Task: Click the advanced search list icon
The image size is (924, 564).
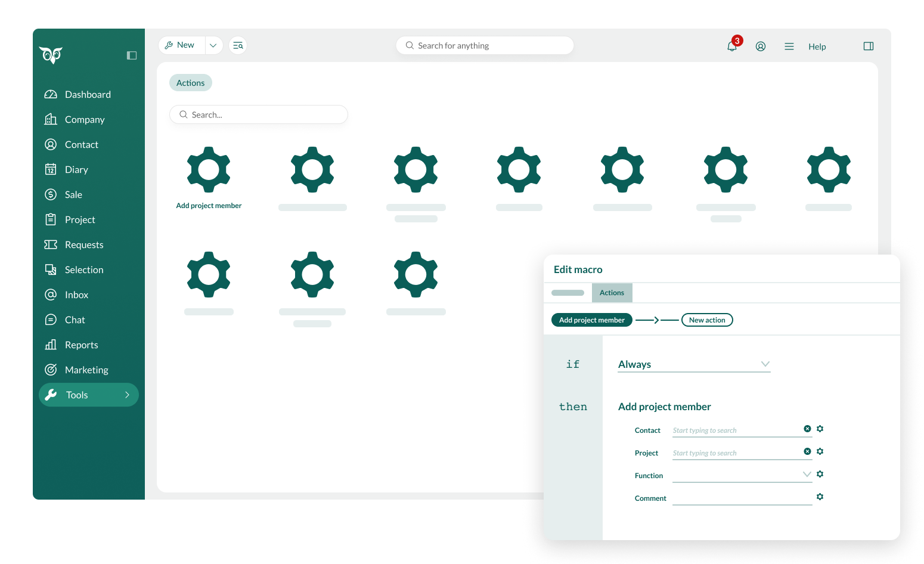Action: pyautogui.click(x=238, y=45)
